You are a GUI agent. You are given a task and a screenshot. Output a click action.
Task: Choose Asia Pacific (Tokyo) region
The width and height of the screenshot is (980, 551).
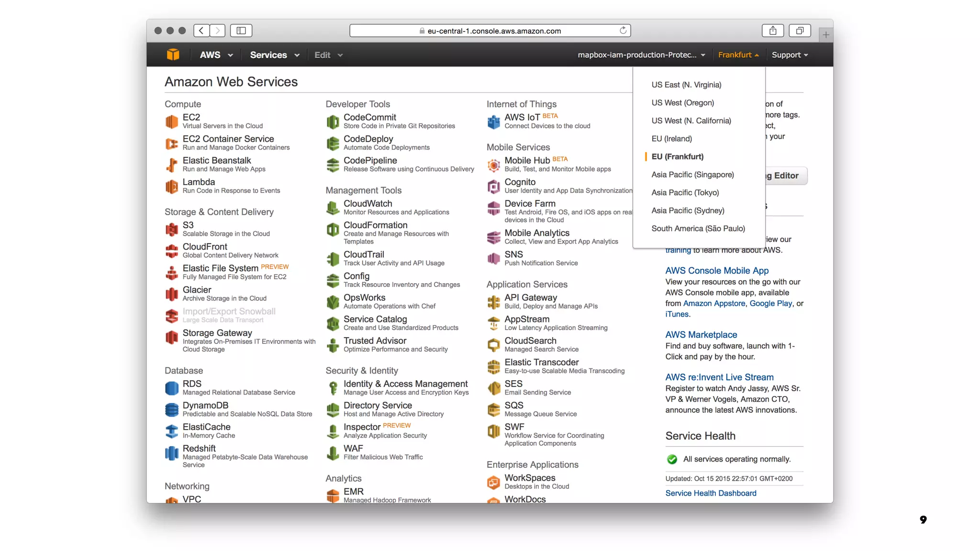(685, 192)
